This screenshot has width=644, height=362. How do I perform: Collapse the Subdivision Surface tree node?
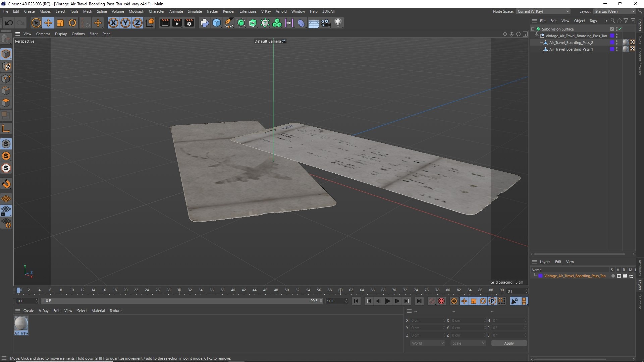pyautogui.click(x=533, y=29)
